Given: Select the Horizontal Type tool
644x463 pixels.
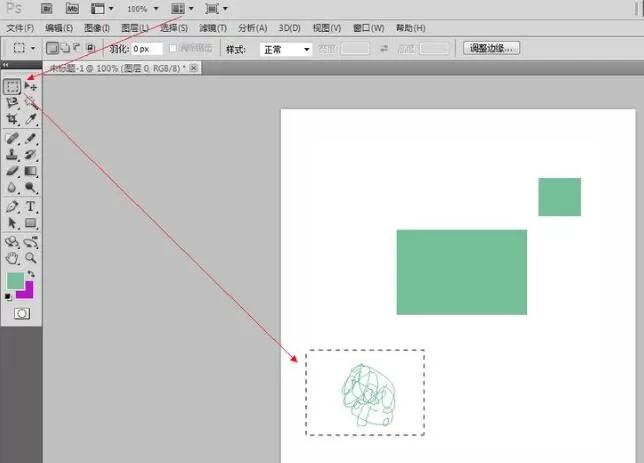Looking at the screenshot, I should pos(30,206).
